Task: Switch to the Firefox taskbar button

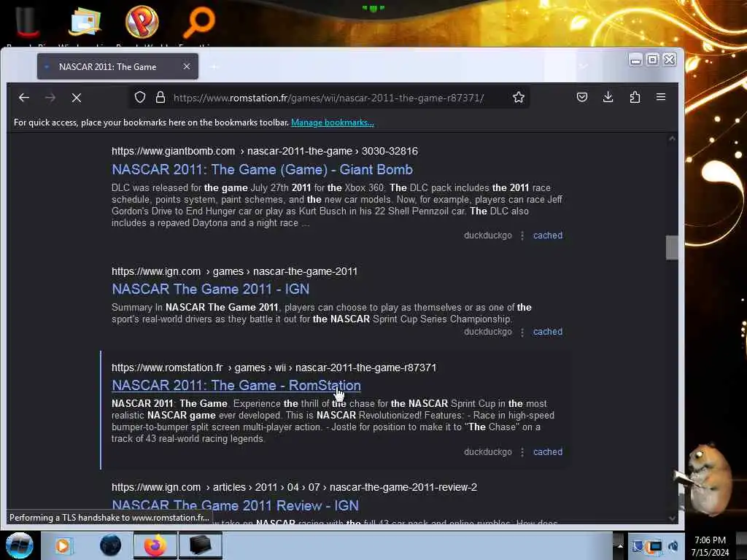Action: [155, 545]
